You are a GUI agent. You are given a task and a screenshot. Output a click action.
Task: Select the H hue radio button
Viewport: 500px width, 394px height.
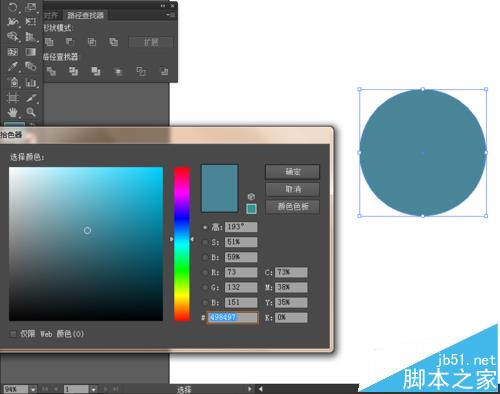[x=205, y=227]
